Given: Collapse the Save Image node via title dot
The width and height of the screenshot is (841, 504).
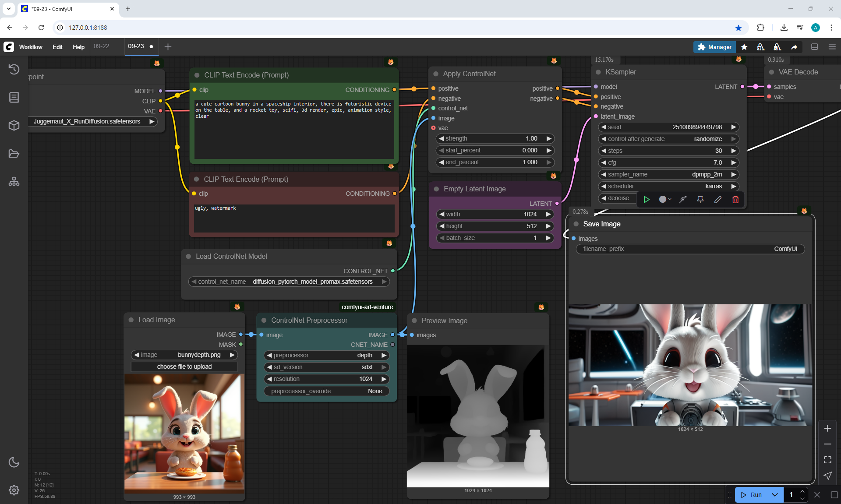Looking at the screenshot, I should click(x=576, y=224).
